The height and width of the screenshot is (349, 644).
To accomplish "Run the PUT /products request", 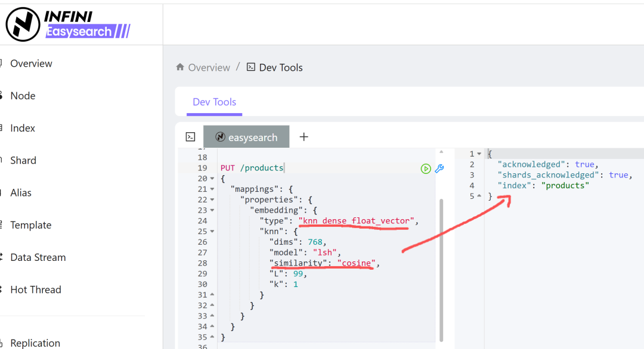I will (x=426, y=169).
